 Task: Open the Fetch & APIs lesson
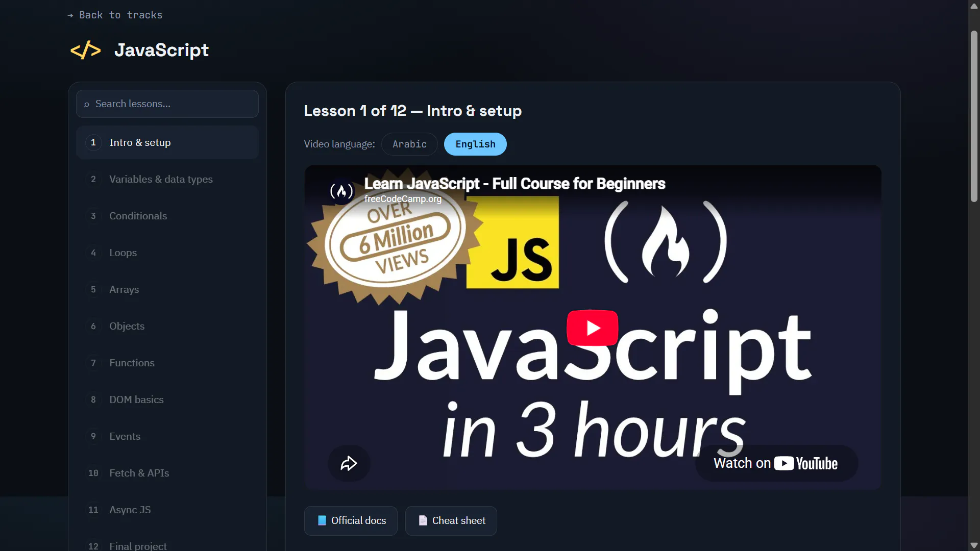pos(167,473)
